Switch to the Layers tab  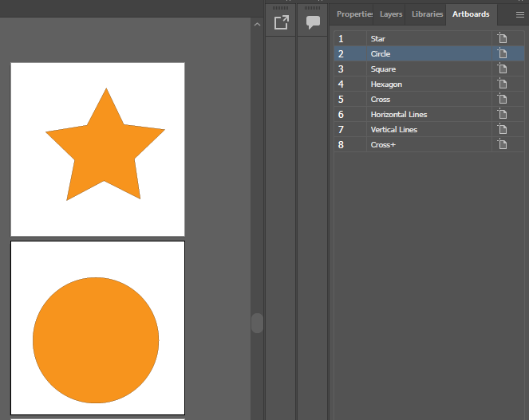tap(391, 14)
